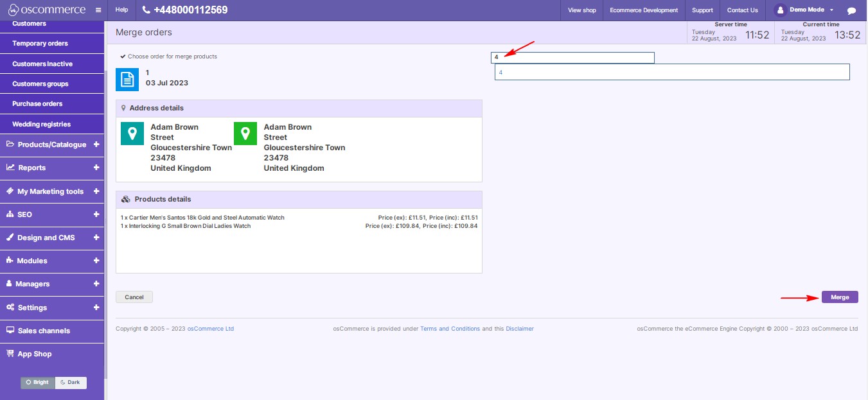The height and width of the screenshot is (400, 868).
Task: Open Support link in header
Action: pyautogui.click(x=702, y=10)
